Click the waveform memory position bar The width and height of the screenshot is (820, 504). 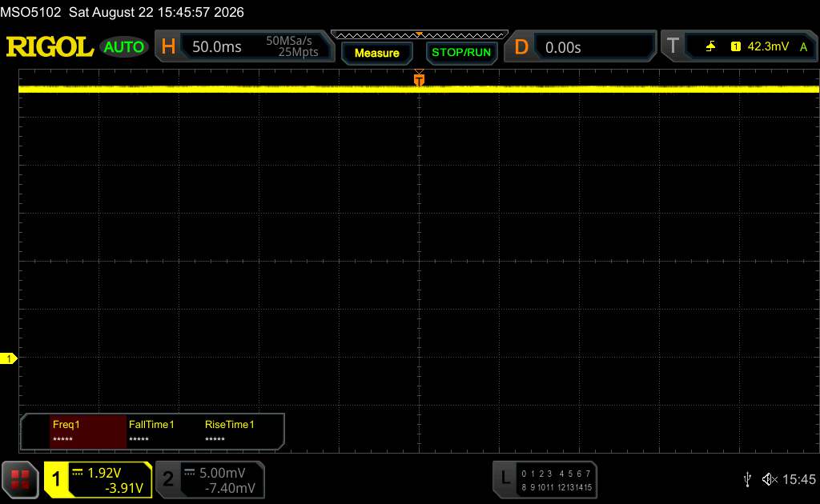420,35
